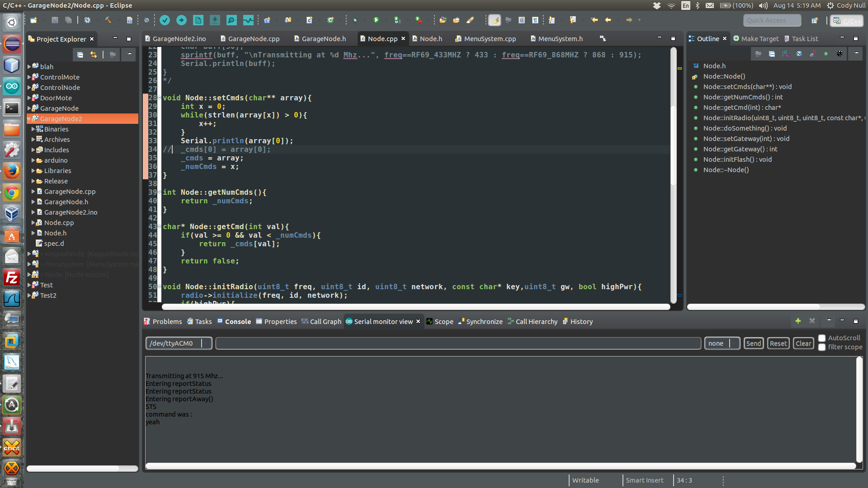Viewport: 868px width, 488px height.
Task: Collapse the GarageNode2 project
Action: coord(29,119)
